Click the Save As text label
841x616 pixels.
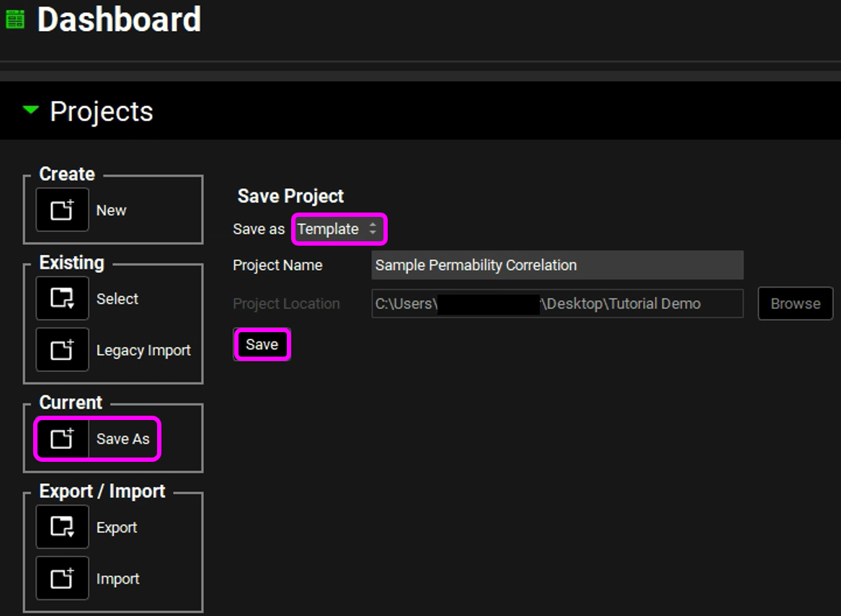click(x=123, y=439)
